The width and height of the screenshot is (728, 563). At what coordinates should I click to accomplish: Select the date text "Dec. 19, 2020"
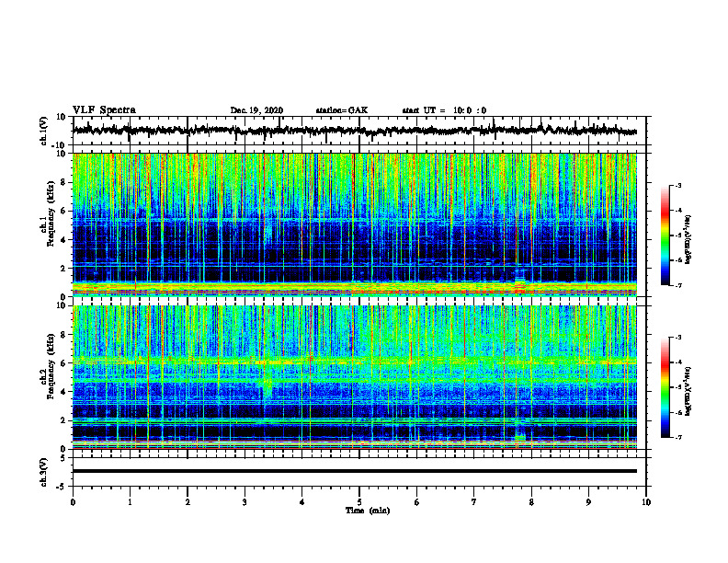[256, 110]
